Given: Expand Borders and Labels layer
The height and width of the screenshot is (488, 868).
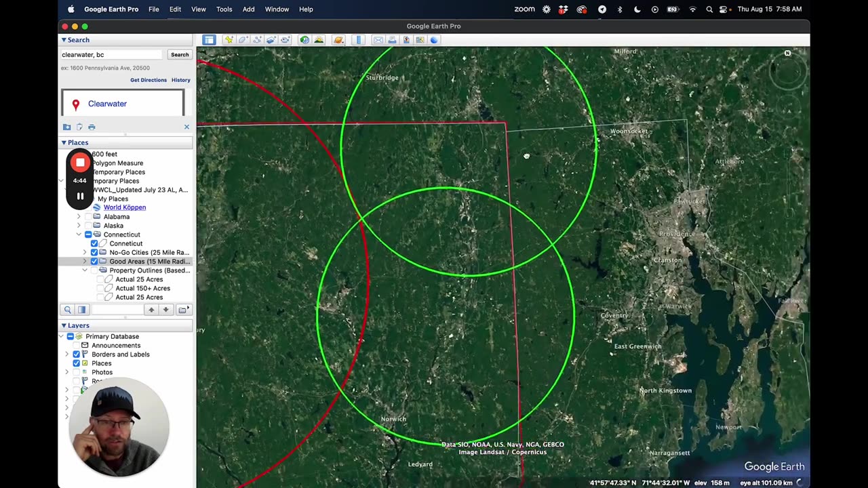Looking at the screenshot, I should [x=66, y=354].
